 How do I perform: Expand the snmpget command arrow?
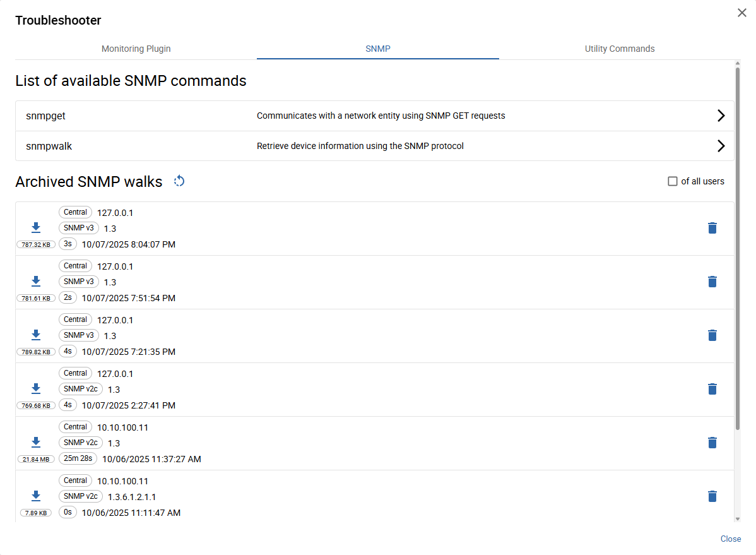point(721,116)
